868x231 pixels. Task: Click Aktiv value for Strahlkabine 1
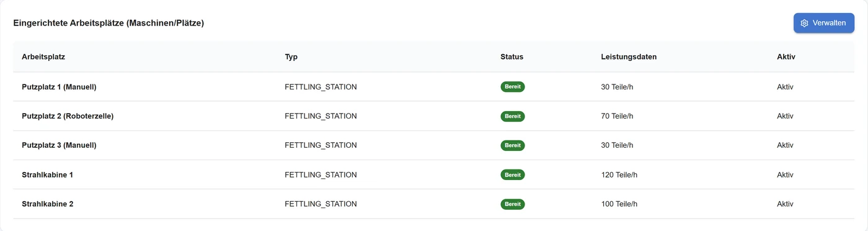point(786,174)
